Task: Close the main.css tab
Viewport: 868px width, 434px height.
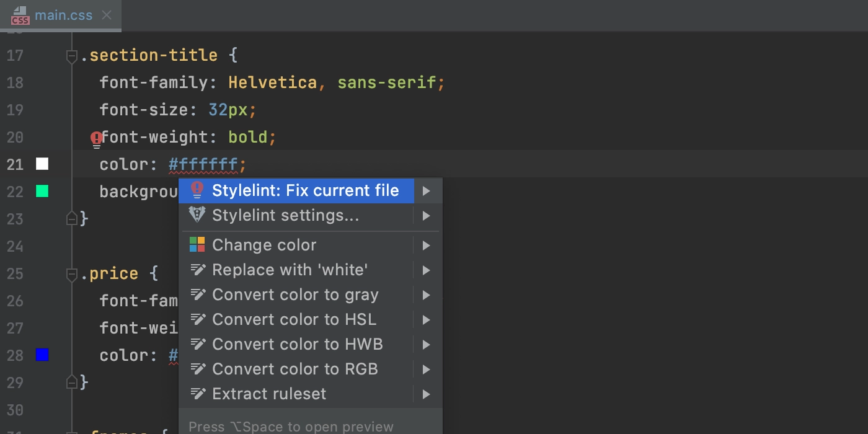Action: tap(107, 15)
